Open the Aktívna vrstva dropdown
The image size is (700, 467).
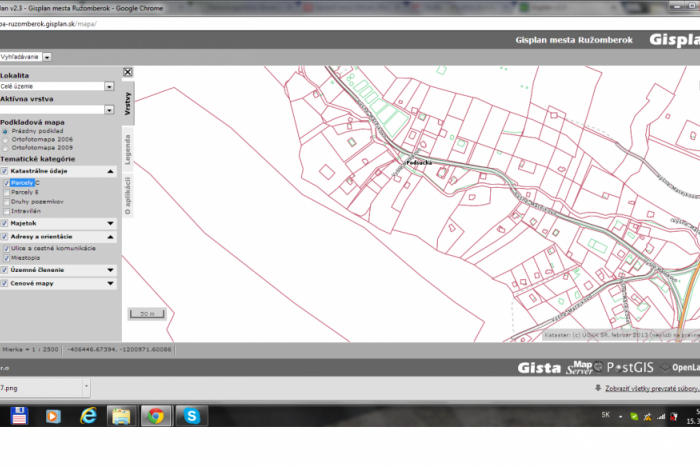tap(109, 110)
